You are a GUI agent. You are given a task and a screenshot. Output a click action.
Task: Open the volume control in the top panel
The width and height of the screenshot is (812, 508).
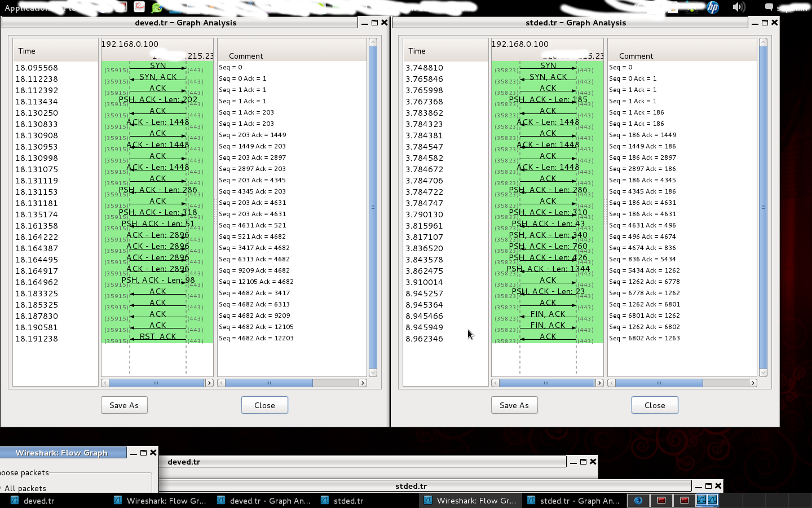tap(739, 7)
